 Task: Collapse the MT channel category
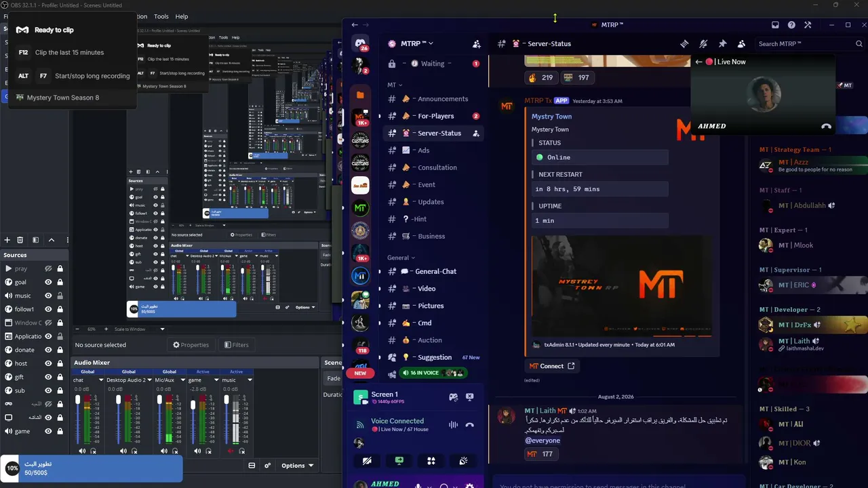click(395, 85)
